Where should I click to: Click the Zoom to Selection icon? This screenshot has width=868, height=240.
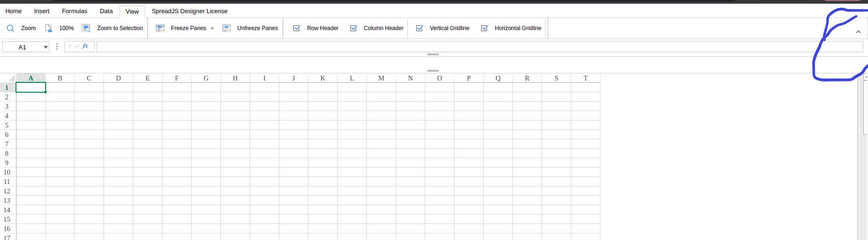[x=86, y=28]
